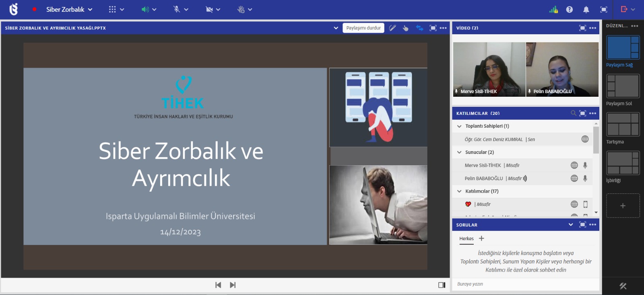Switch to Tartışma layout
The height and width of the screenshot is (295, 644).
click(623, 125)
